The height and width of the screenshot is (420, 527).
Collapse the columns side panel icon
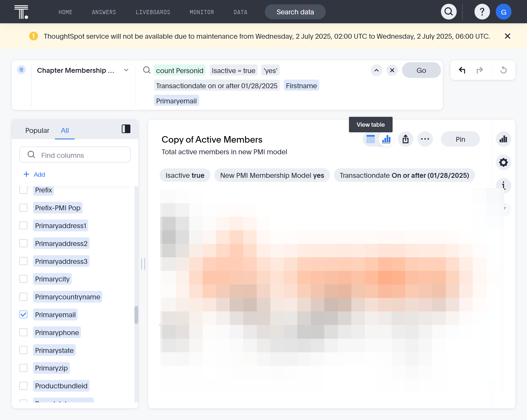(x=126, y=129)
